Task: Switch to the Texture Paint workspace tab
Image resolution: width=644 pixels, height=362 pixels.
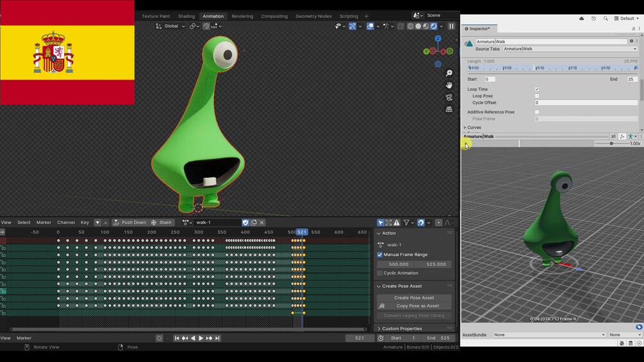Action: pyautogui.click(x=156, y=16)
